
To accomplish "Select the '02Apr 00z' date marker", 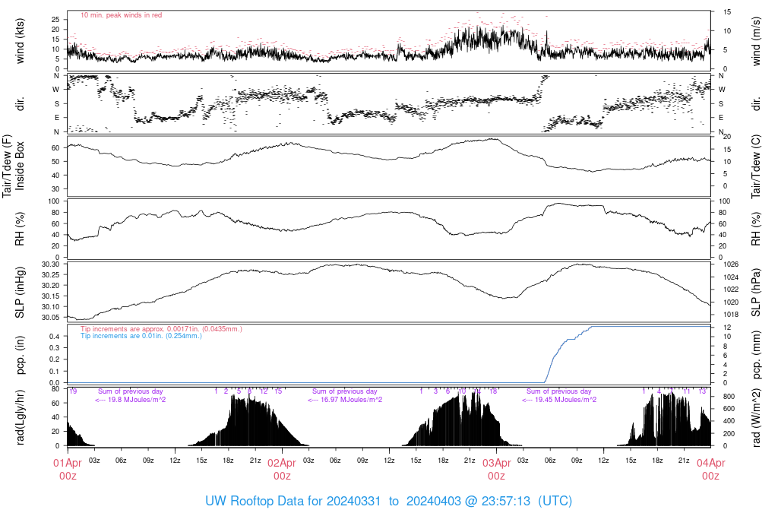I will pyautogui.click(x=282, y=469).
